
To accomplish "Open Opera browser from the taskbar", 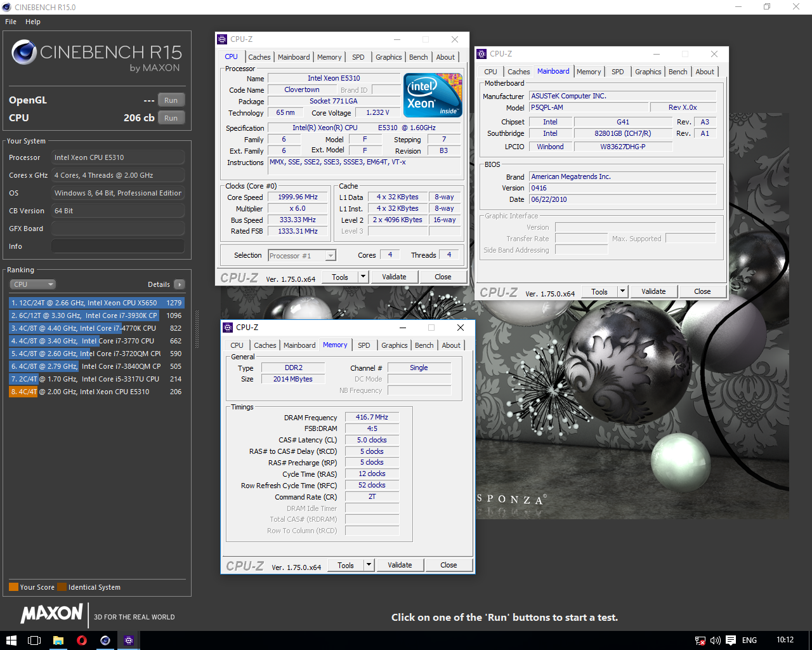I will point(81,640).
